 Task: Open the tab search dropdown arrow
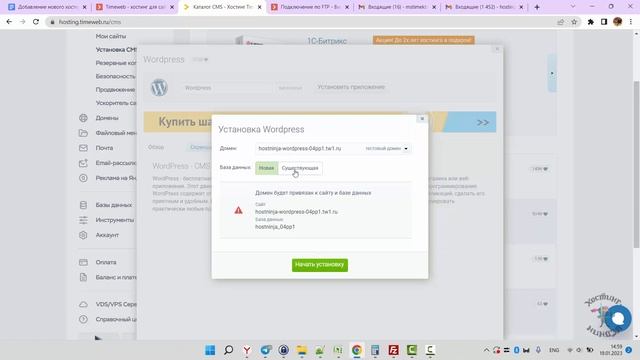(573, 7)
